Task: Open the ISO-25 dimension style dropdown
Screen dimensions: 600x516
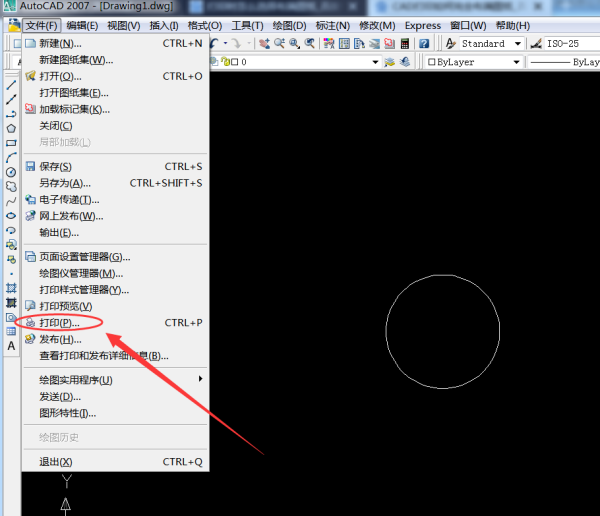Action: (573, 44)
